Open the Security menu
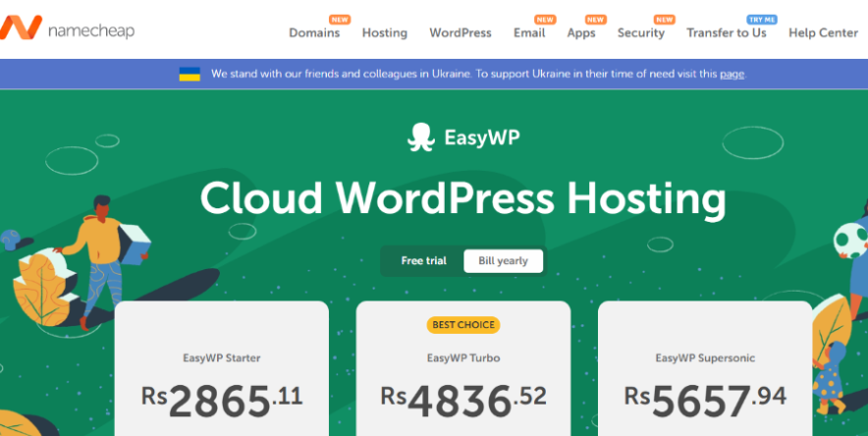The width and height of the screenshot is (868, 436). tap(641, 32)
